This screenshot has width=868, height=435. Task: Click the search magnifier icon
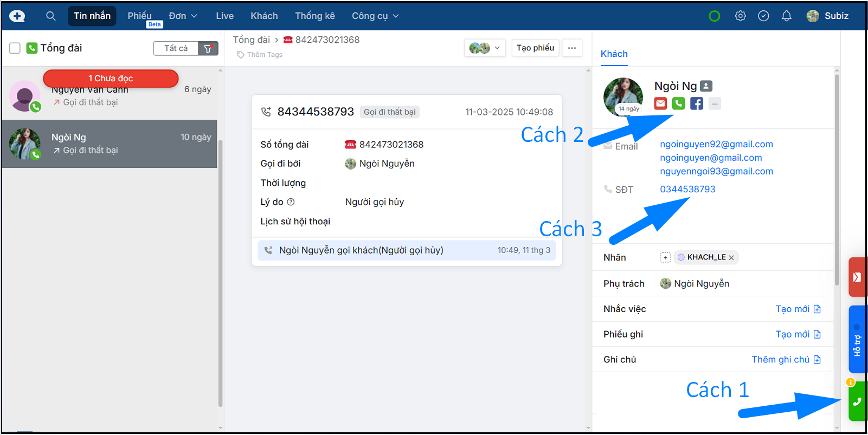click(x=50, y=16)
